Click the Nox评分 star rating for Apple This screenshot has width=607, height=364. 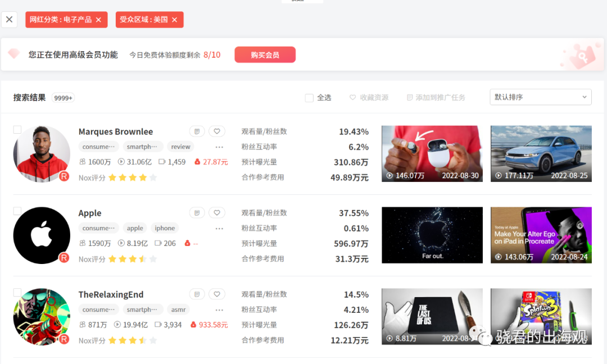130,259
